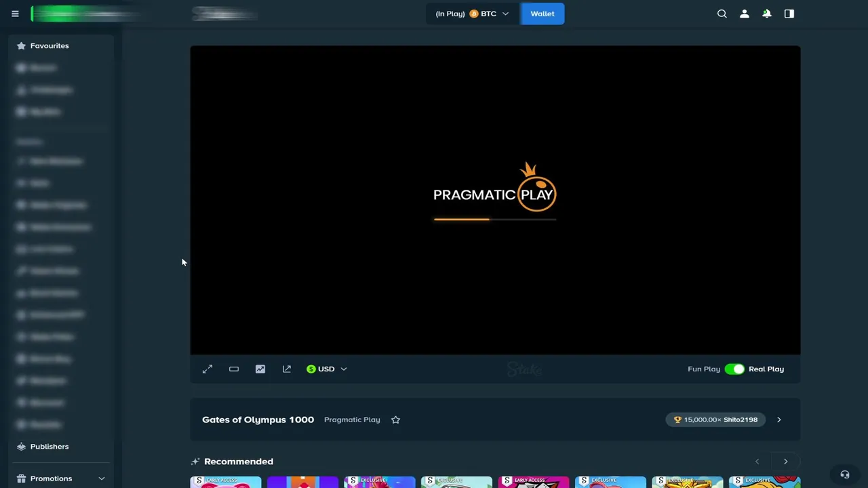Expand the big win details arrow
This screenshot has height=488, width=868.
click(778, 420)
